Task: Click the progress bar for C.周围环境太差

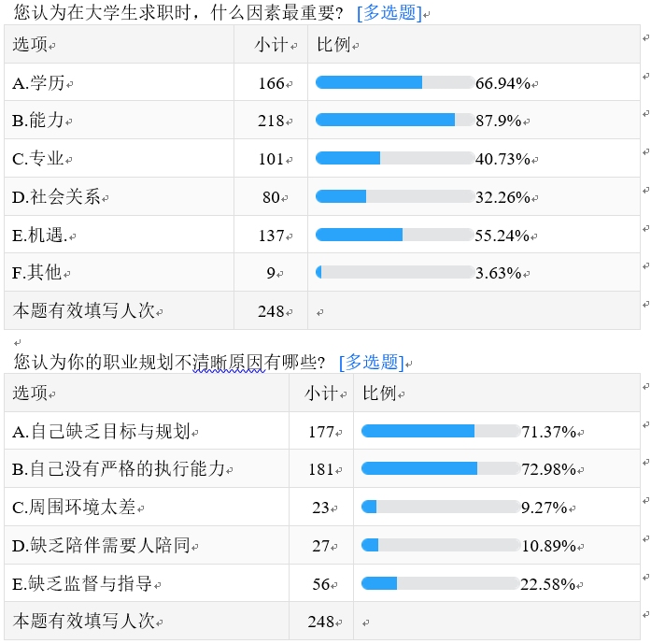Action: tap(440, 507)
